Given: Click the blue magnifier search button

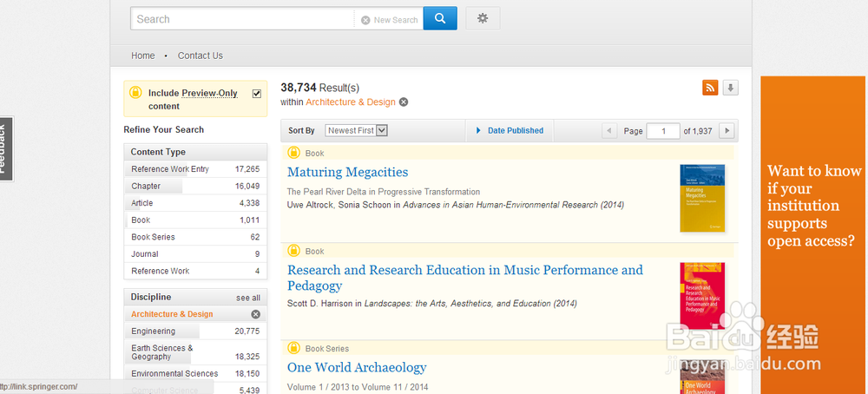Looking at the screenshot, I should click(440, 18).
